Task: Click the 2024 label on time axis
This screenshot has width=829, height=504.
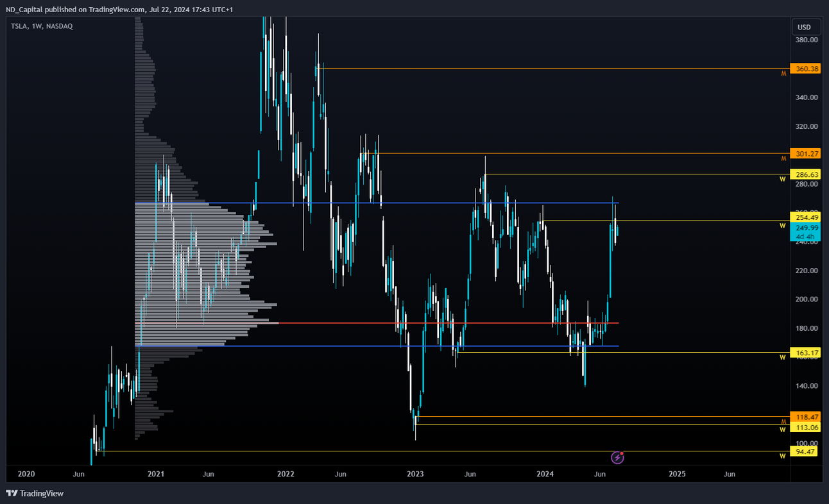Action: (x=545, y=475)
